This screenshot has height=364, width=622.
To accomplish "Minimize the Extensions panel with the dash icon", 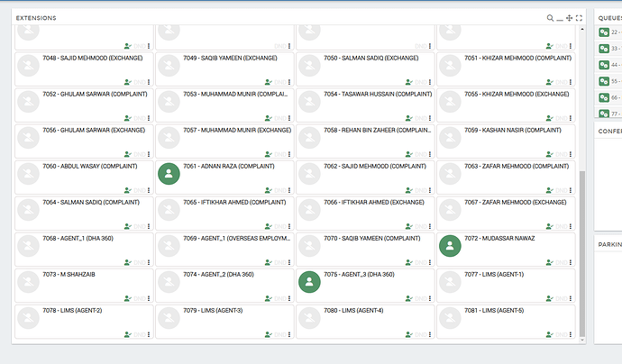I will click(x=559, y=20).
